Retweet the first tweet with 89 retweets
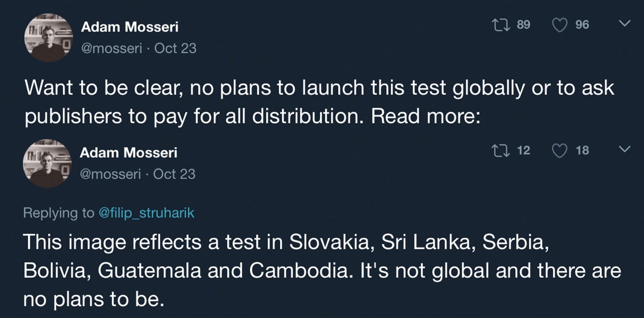This screenshot has width=644, height=318. [502, 25]
